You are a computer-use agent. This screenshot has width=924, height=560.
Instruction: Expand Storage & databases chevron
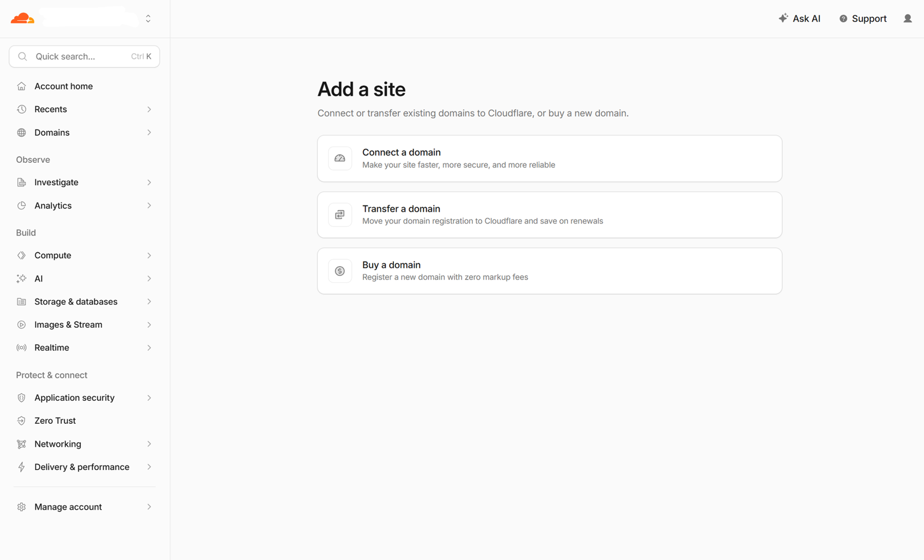coord(149,301)
